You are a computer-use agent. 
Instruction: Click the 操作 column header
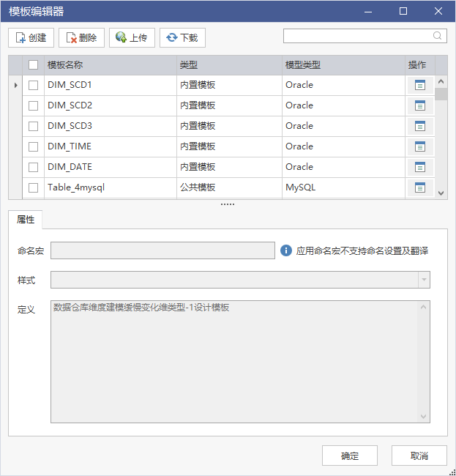(420, 65)
